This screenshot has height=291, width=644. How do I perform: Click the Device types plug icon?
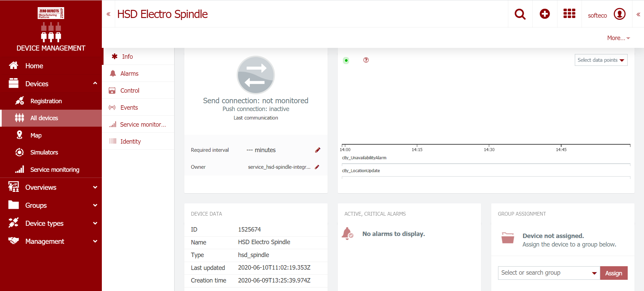point(14,223)
